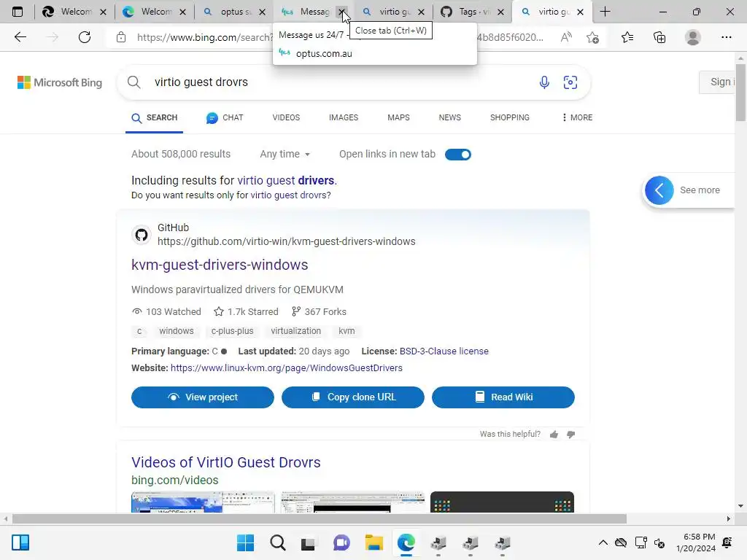This screenshot has height=560, width=747.
Task: Show hidden system tray icons
Action: coord(603,542)
